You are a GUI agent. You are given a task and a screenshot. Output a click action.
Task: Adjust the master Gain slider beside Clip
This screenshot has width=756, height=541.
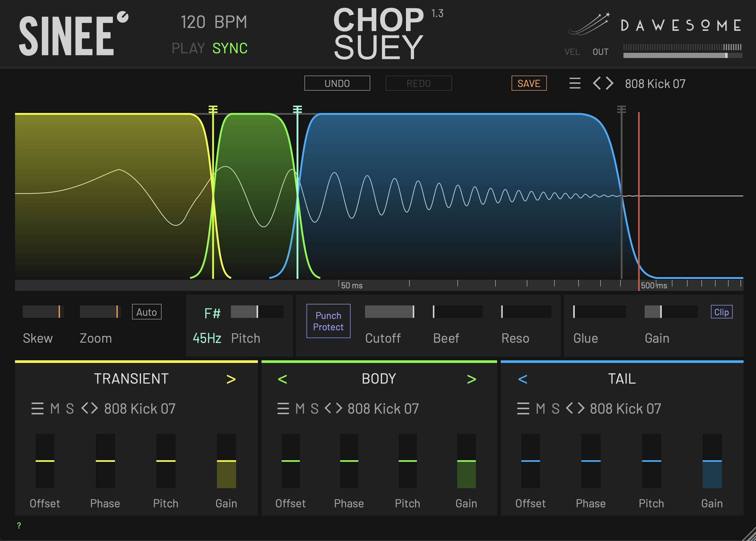coord(671,311)
